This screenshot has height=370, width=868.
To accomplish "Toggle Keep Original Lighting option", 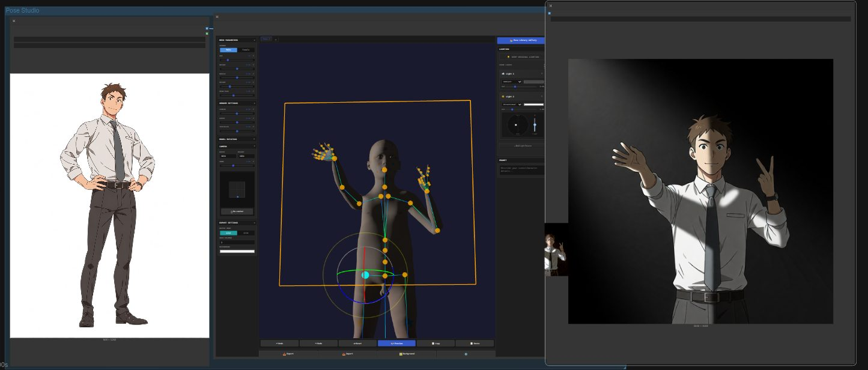I will (521, 57).
